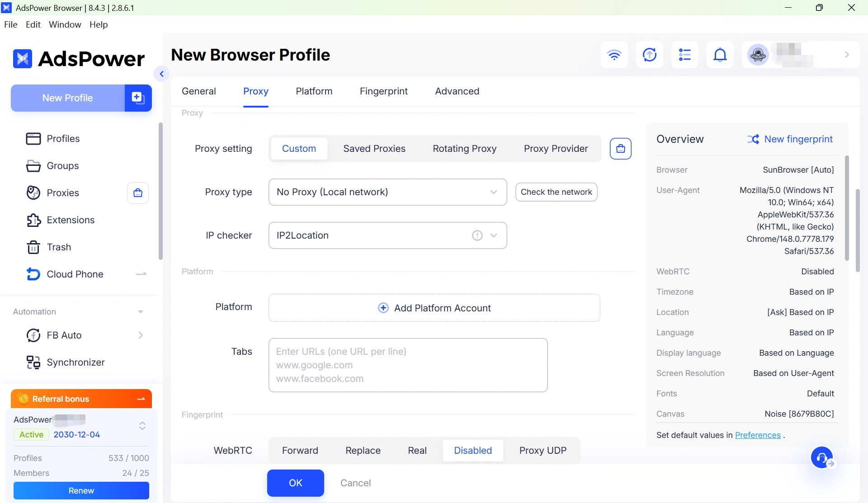Collapse the sidebar with the arrow button
The width and height of the screenshot is (868, 503).
click(x=161, y=74)
